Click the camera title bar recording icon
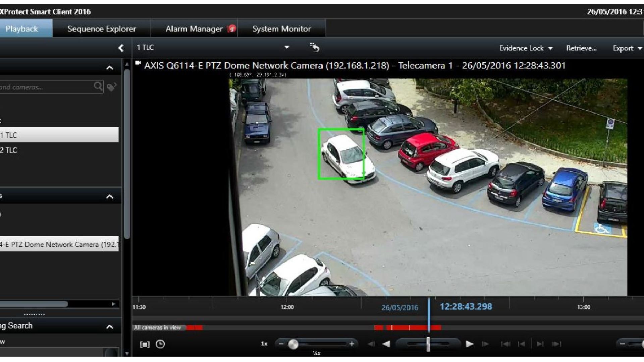The image size is (644, 362). (x=138, y=63)
